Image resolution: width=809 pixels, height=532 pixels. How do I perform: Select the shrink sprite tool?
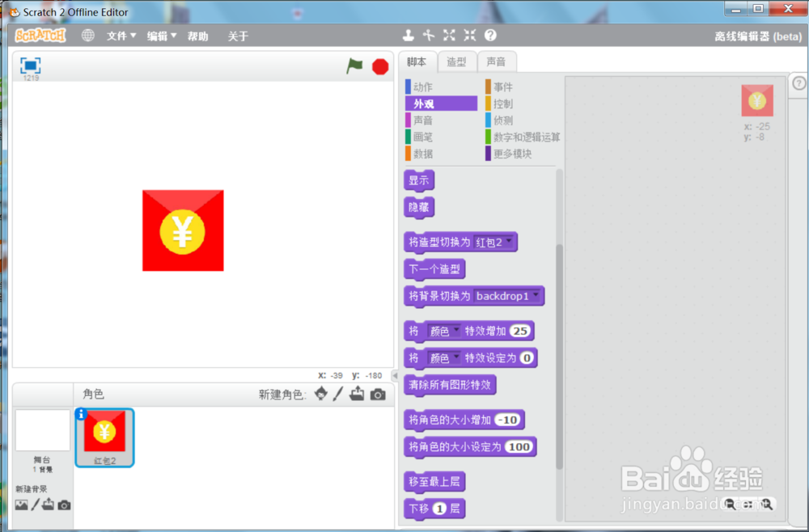click(x=470, y=36)
